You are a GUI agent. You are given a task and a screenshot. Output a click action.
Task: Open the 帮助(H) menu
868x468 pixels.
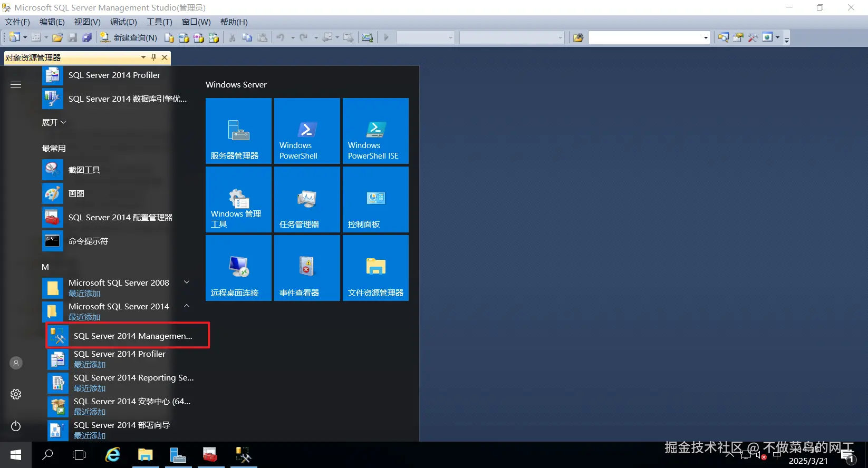(x=234, y=22)
